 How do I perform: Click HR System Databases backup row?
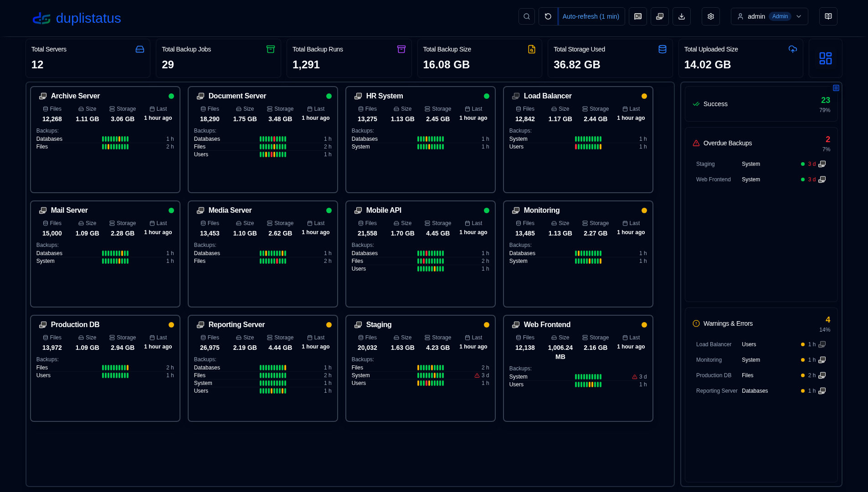421,139
